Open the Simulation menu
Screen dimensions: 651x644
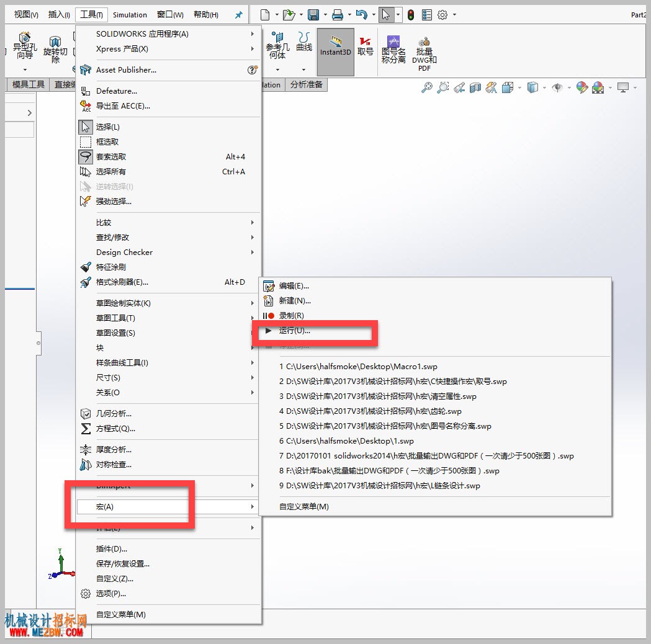click(x=130, y=15)
